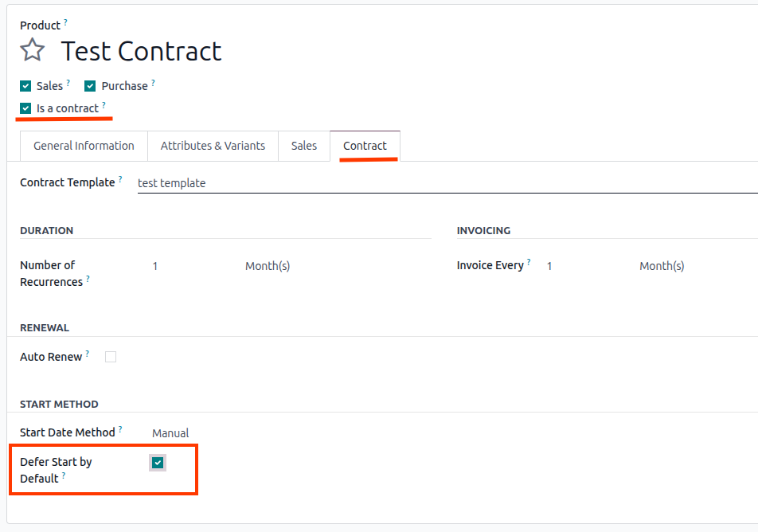This screenshot has width=758, height=532.
Task: Click the Start Date Method label
Action: [67, 432]
